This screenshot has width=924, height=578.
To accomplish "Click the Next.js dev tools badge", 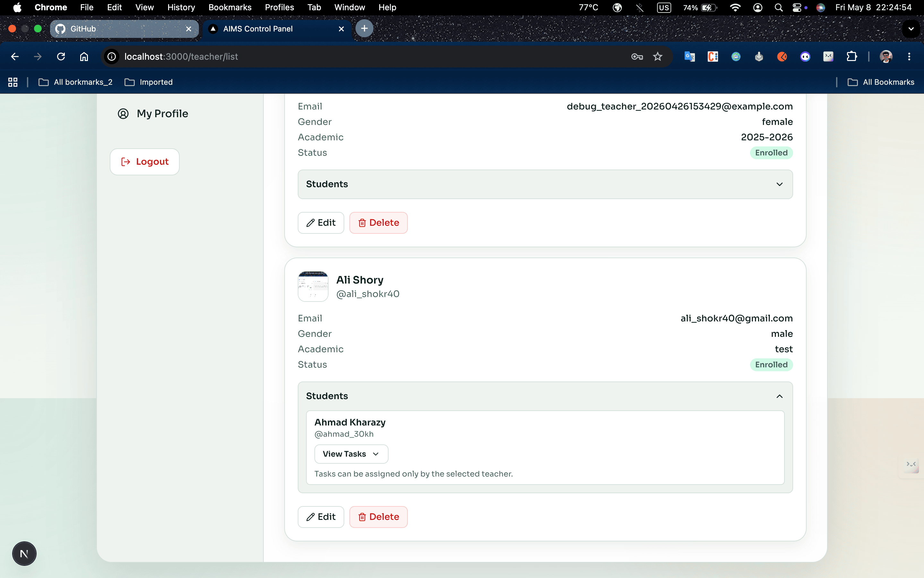I will 24,554.
